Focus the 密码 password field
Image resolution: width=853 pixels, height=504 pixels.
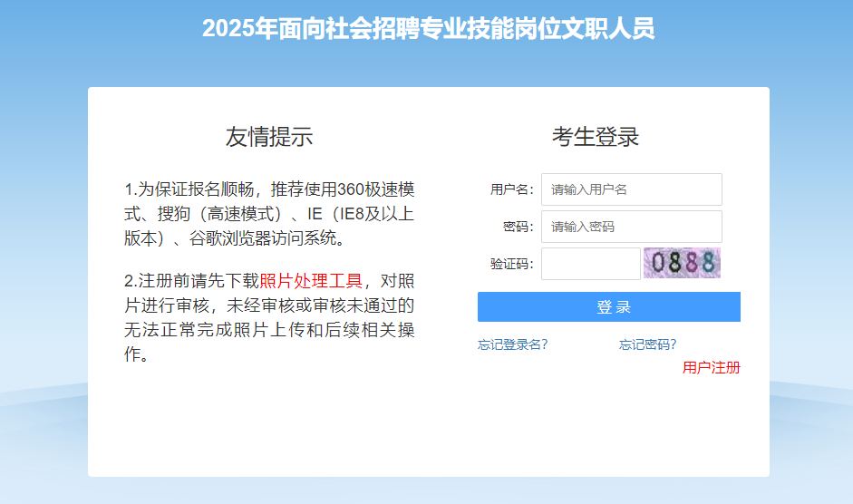[x=631, y=227]
